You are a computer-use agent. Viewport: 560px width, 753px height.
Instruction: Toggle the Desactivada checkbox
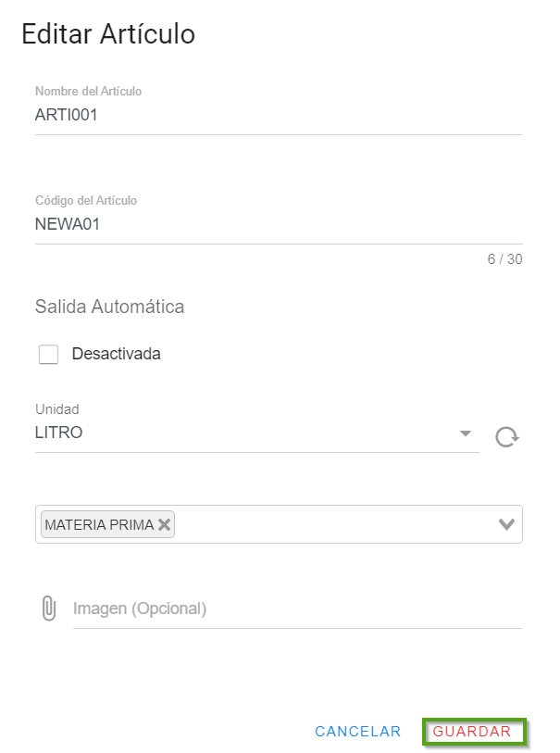click(x=49, y=354)
